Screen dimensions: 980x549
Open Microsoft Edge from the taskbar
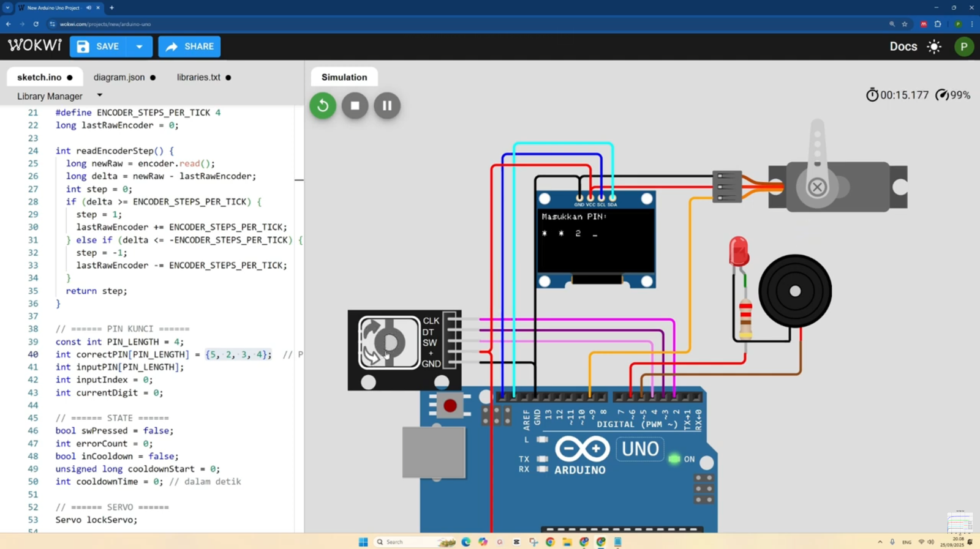coord(466,542)
